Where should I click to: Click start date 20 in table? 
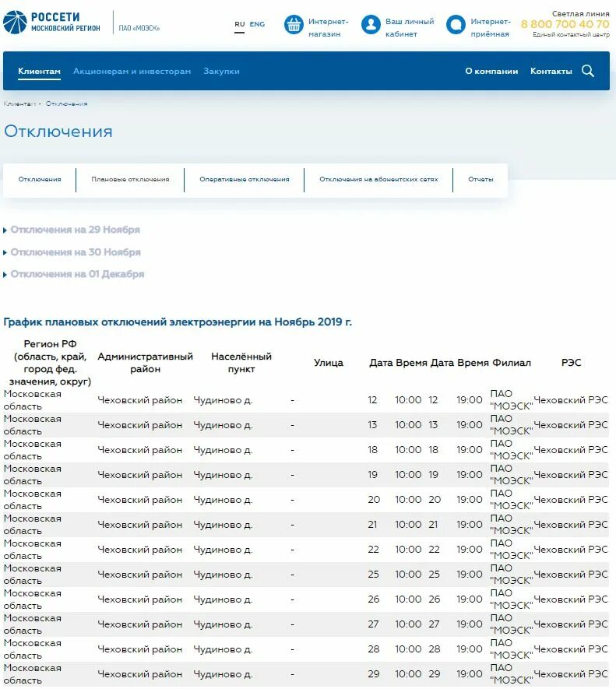pyautogui.click(x=374, y=500)
